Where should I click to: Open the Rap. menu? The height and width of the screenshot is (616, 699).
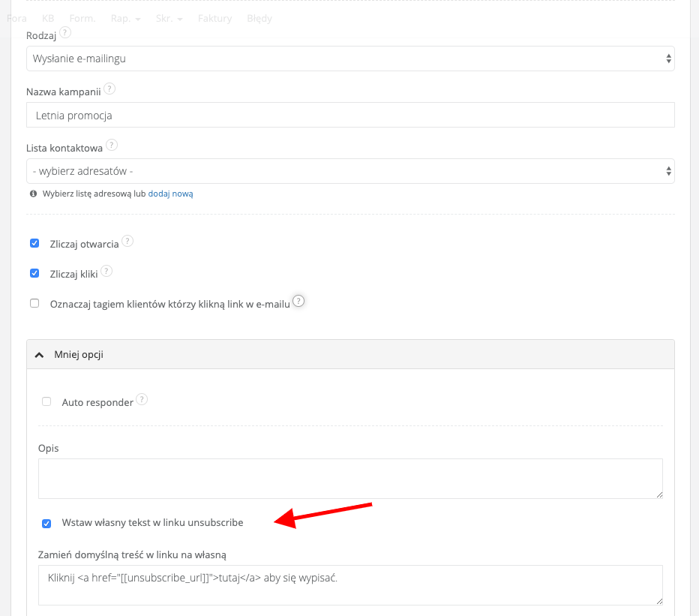[125, 18]
